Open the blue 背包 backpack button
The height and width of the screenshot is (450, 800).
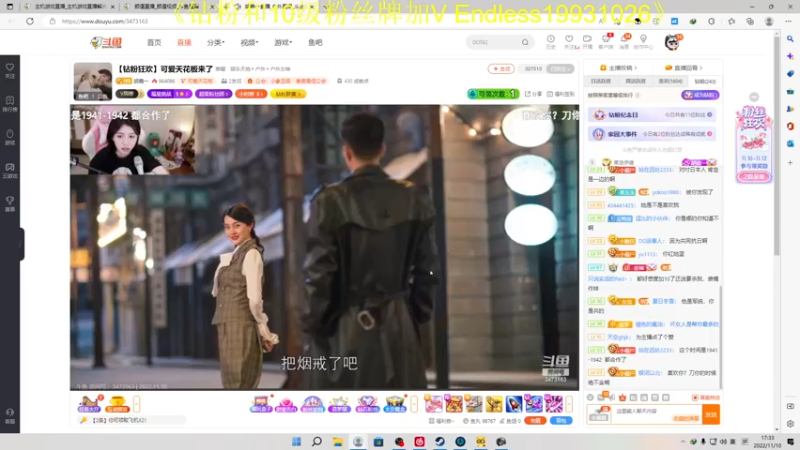coord(561,420)
